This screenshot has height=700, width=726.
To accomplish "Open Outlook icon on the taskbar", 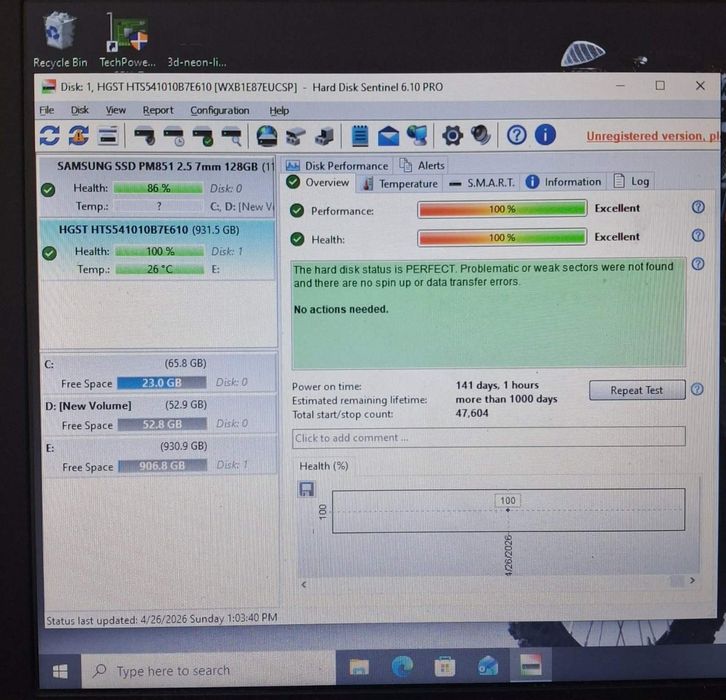I will [x=488, y=667].
